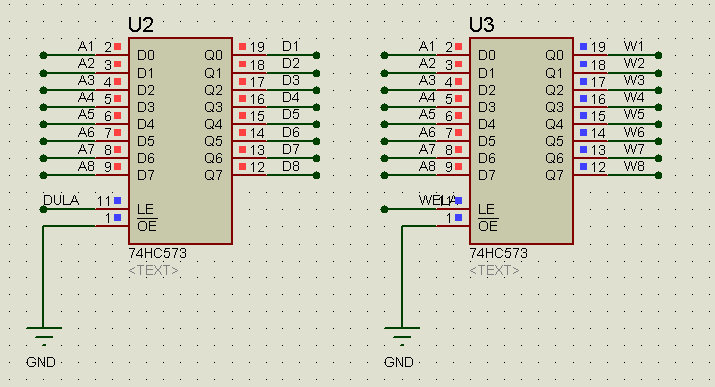Select the <TEXT> placeholder under U3
Viewport: 715px width, 387px height.
[494, 270]
